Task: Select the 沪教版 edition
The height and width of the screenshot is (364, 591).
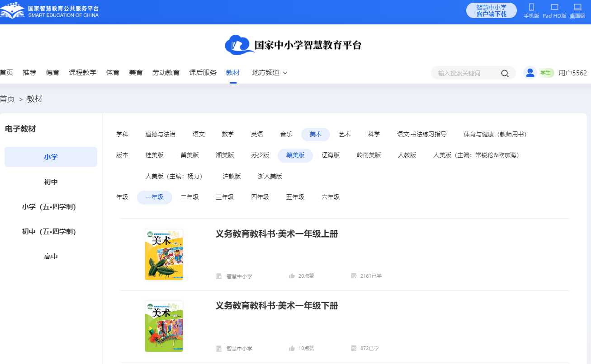Action: point(232,177)
